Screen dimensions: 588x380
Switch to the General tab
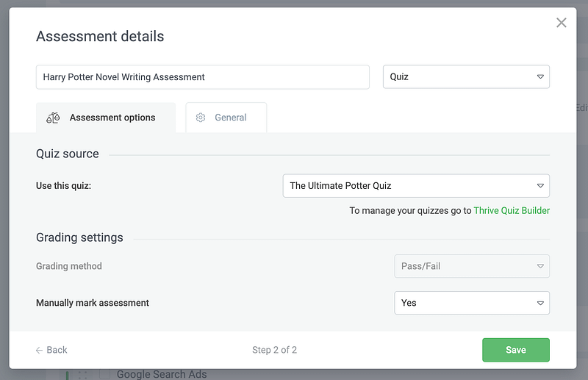[x=226, y=118]
